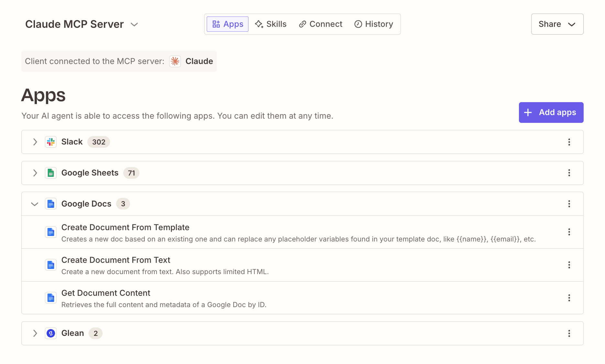Image resolution: width=605 pixels, height=364 pixels.
Task: Switch to the Apps tab
Action: coord(227,24)
